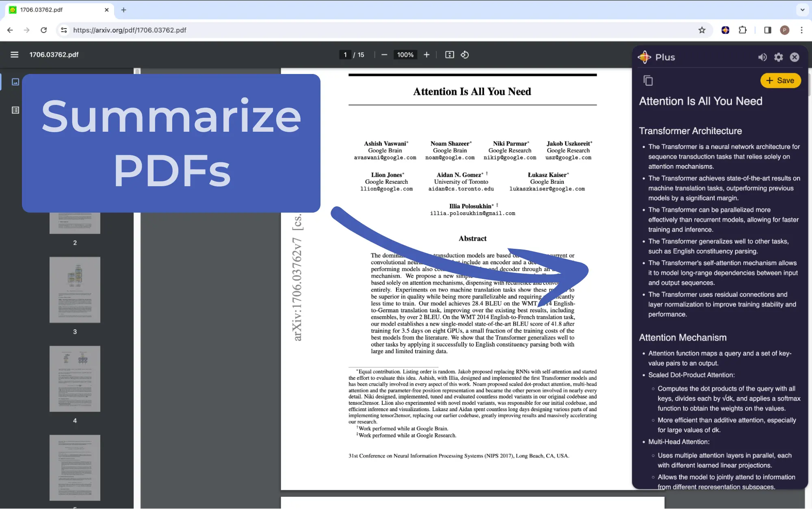Open the extensions puzzle menu
The width and height of the screenshot is (812, 509).
(743, 30)
